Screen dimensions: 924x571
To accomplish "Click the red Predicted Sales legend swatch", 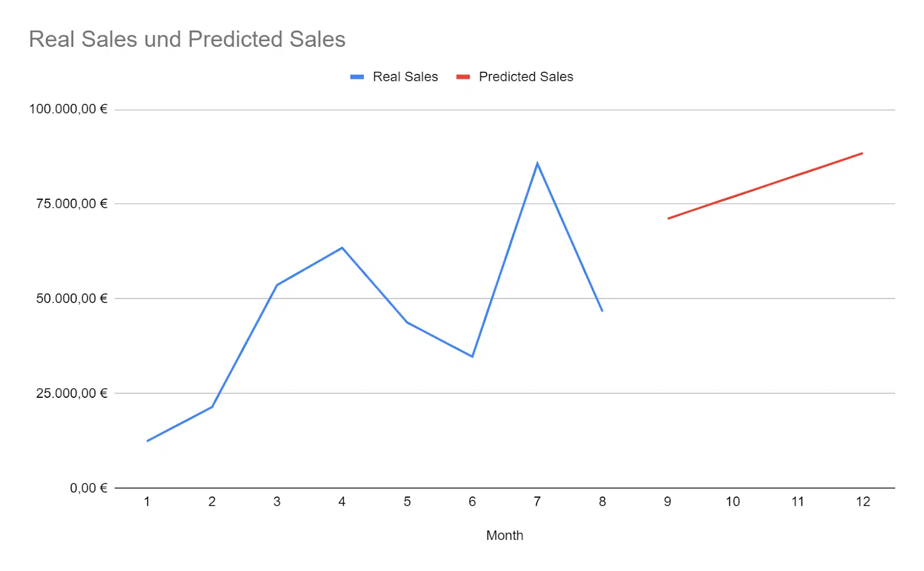I will point(463,77).
